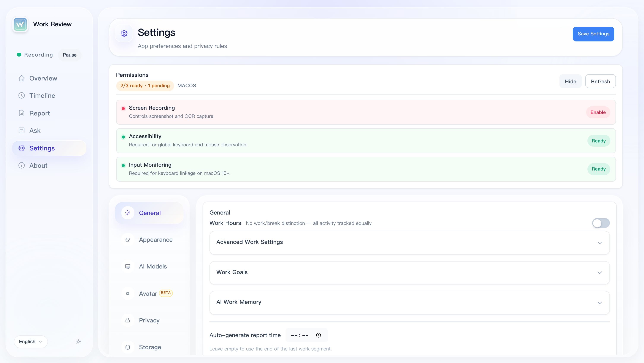This screenshot has height=363, width=644.
Task: Select the General settings tab
Action: tap(149, 213)
